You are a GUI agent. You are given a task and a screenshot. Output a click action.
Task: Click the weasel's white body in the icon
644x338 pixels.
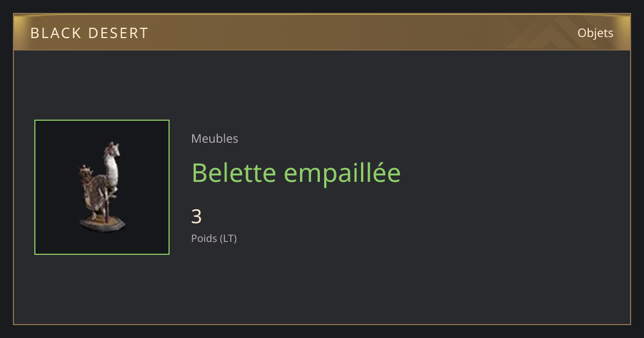coord(112,171)
